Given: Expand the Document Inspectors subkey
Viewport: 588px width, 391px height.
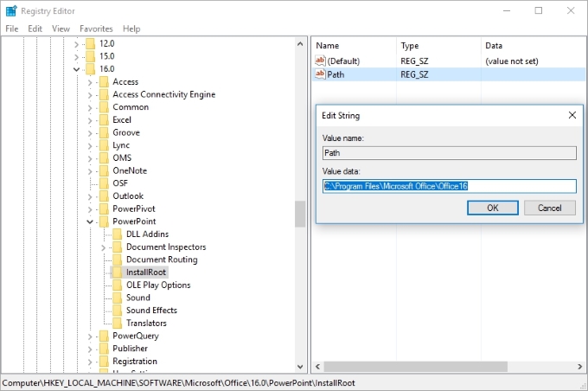Looking at the screenshot, I should pos(104,247).
